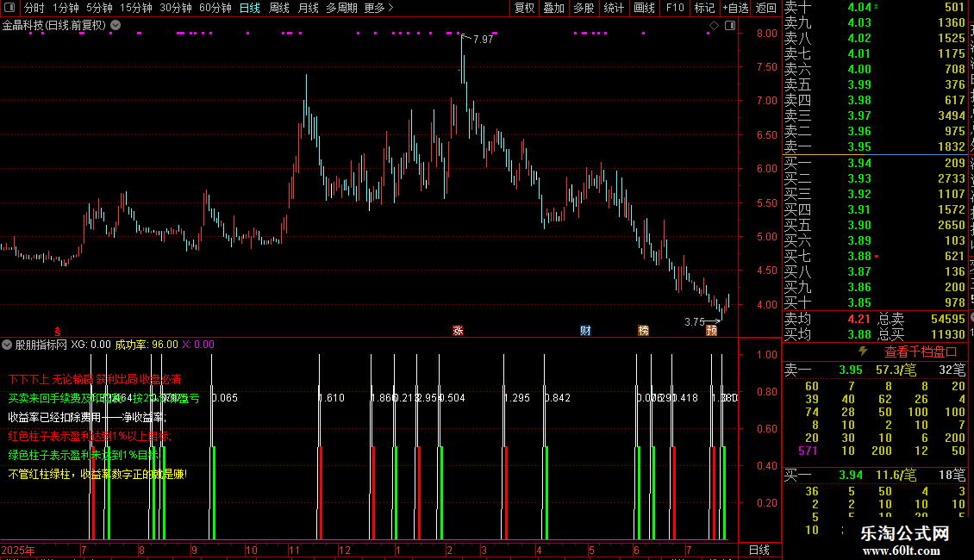The height and width of the screenshot is (560, 974).
Task: Click the 卖三 volume 3494
Action: 952,116
